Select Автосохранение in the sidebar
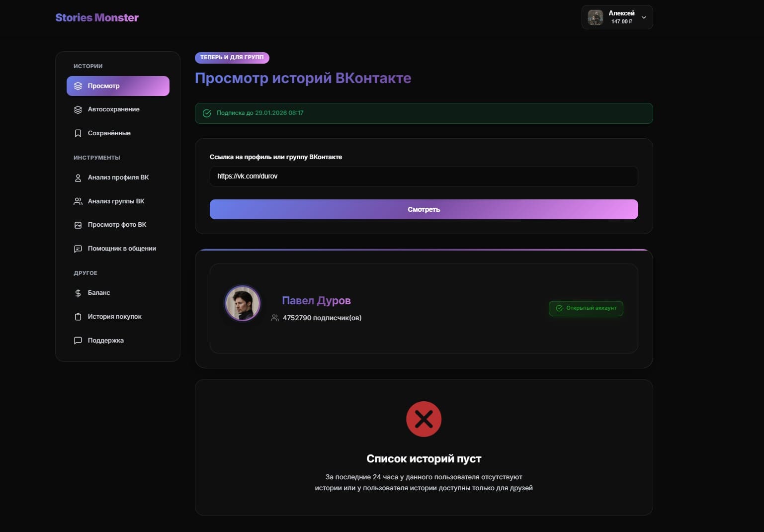Screen dimensions: 764x532 tap(113, 109)
